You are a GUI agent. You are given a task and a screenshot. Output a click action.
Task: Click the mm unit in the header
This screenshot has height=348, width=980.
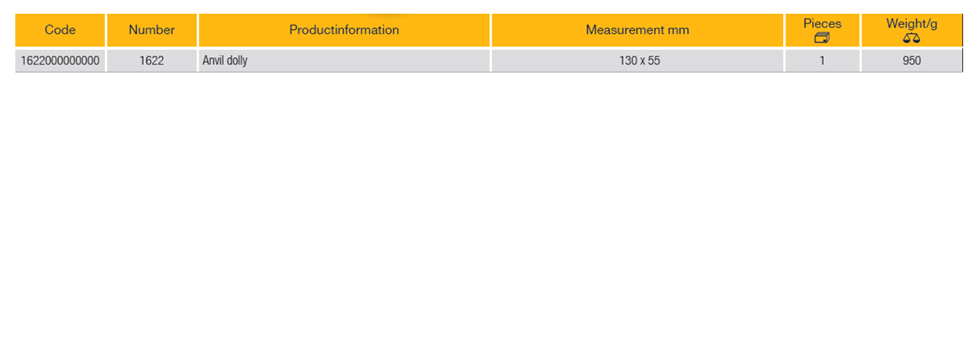coord(679,31)
